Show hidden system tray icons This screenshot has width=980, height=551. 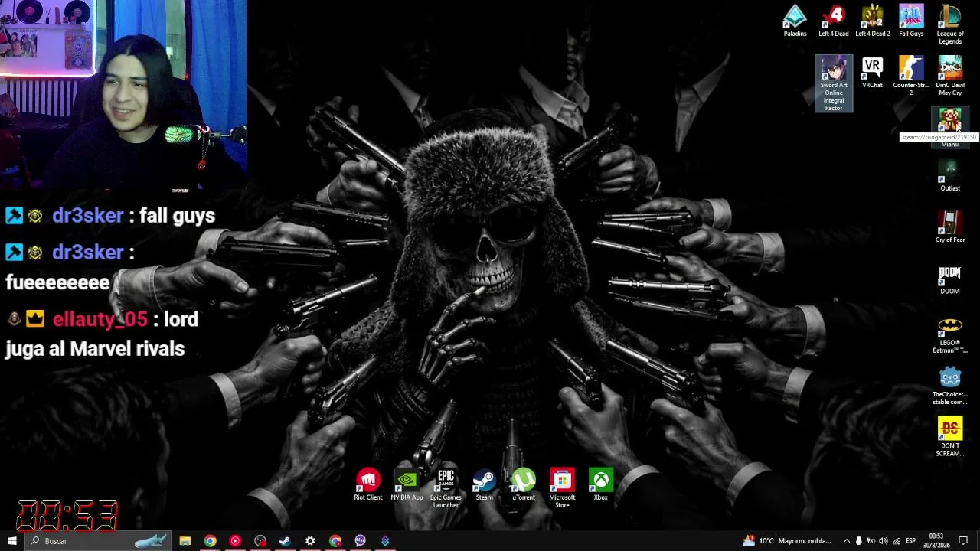(x=846, y=541)
